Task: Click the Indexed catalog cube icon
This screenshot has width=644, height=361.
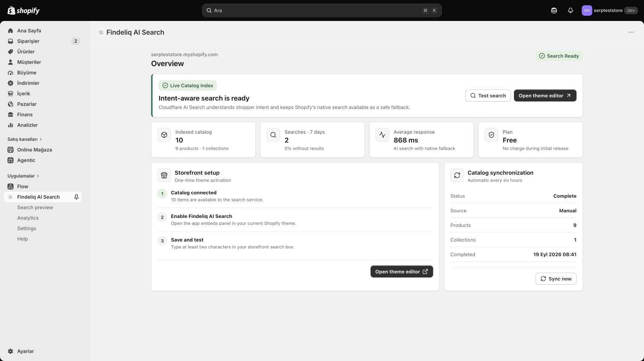Action: click(164, 135)
